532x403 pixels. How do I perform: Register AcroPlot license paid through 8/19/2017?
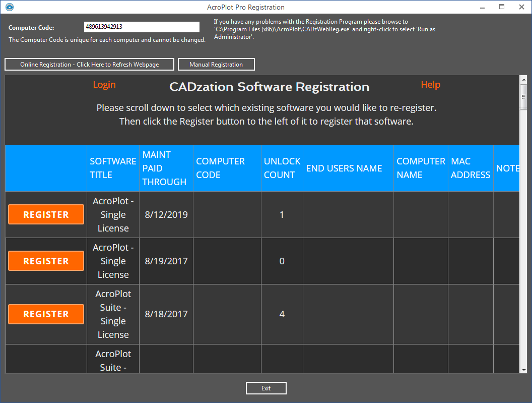click(x=46, y=261)
